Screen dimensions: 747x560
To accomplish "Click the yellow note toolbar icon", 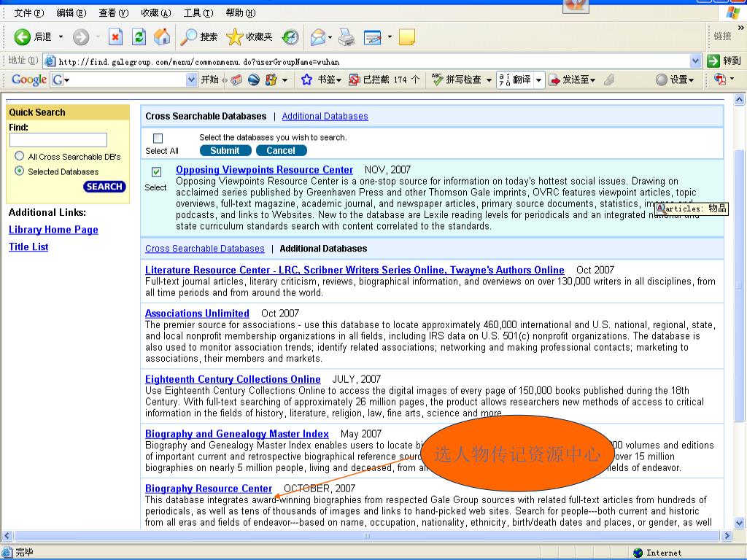I will coord(407,36).
